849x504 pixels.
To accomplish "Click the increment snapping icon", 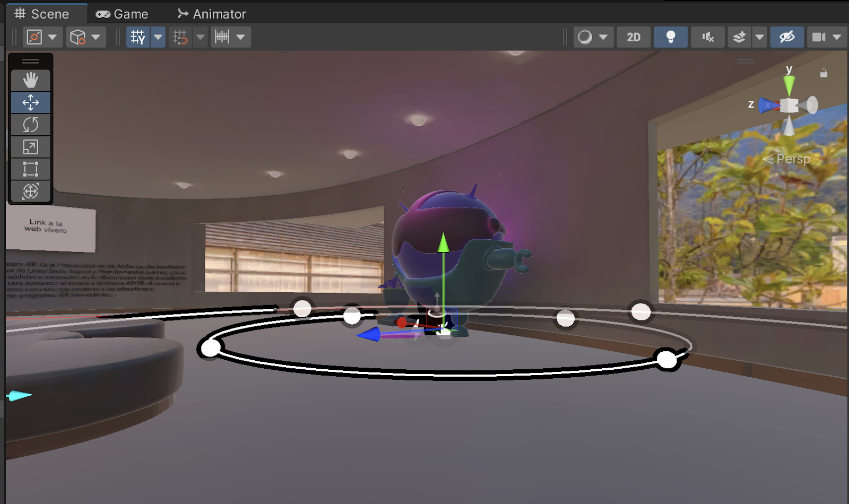I will pyautogui.click(x=222, y=37).
